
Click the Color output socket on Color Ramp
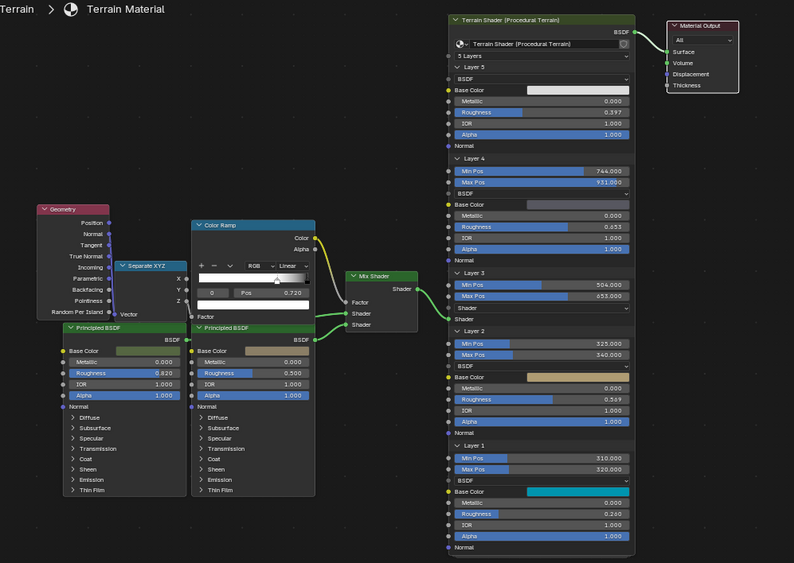pyautogui.click(x=315, y=238)
